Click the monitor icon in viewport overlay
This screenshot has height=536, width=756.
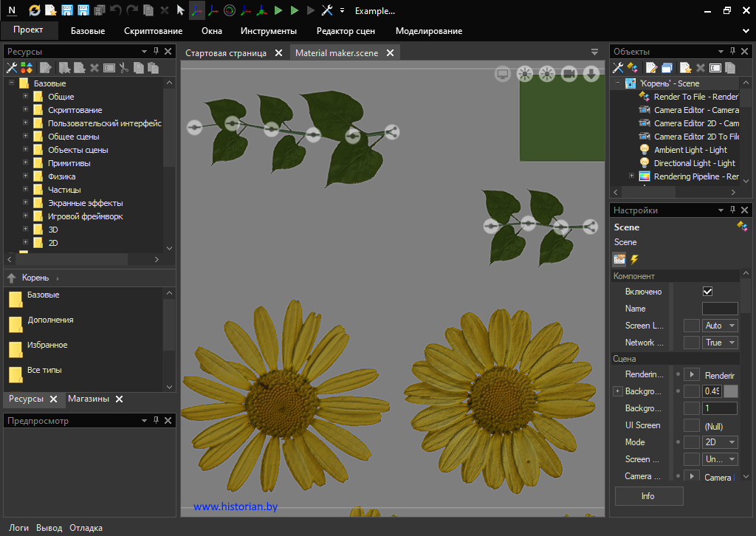coord(503,73)
